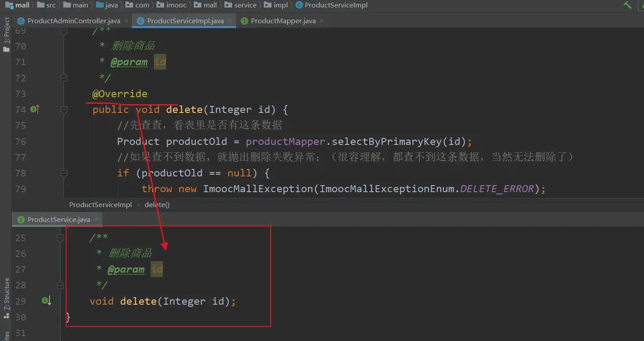Close the ProductServiceImpl.java editor tab
Viewport: 644px width, 341px height.
click(x=229, y=21)
